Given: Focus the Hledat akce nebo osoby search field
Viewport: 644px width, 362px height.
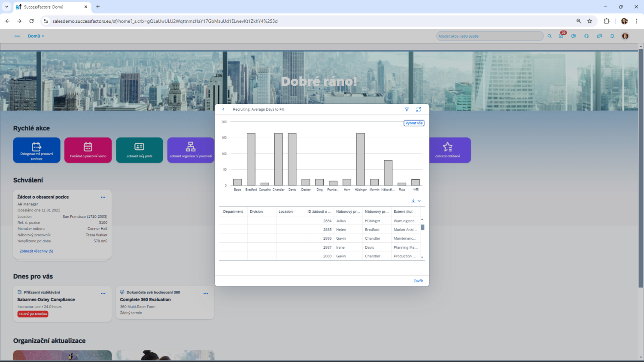Looking at the screenshot, I should (x=489, y=36).
